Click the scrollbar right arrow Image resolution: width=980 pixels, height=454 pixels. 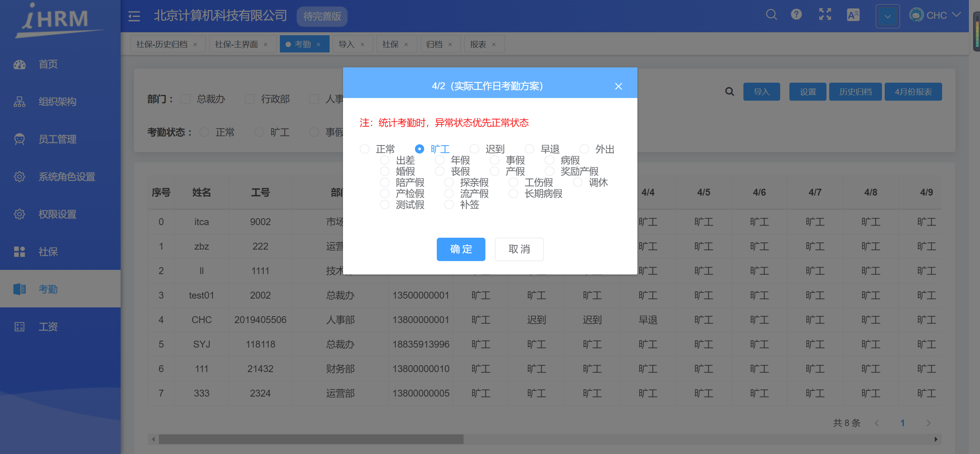pyautogui.click(x=936, y=439)
